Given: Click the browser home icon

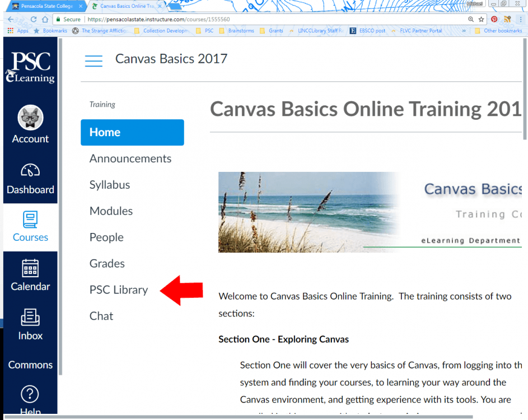Looking at the screenshot, I should tap(45, 19).
